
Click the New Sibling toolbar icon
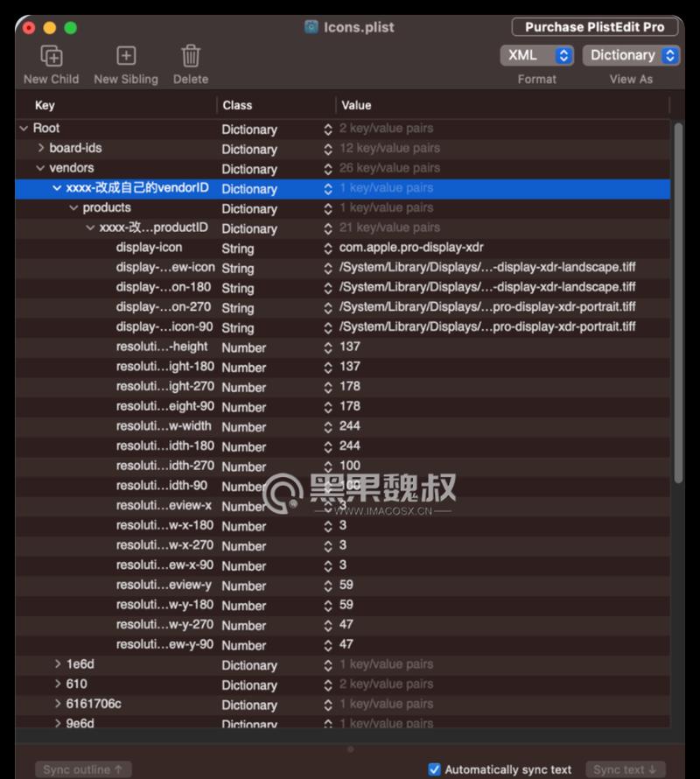(126, 56)
